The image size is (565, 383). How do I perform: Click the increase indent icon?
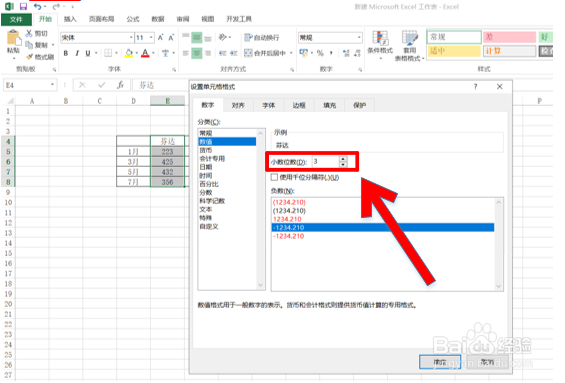click(x=234, y=53)
